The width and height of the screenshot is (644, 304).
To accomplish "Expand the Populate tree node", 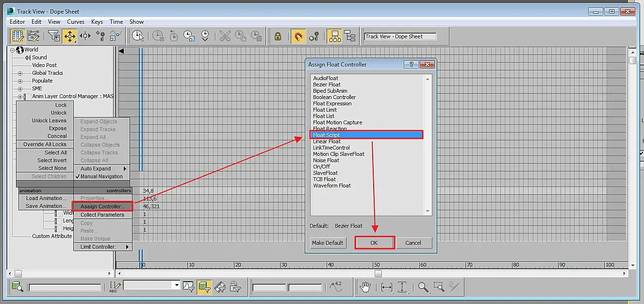I will tap(20, 81).
